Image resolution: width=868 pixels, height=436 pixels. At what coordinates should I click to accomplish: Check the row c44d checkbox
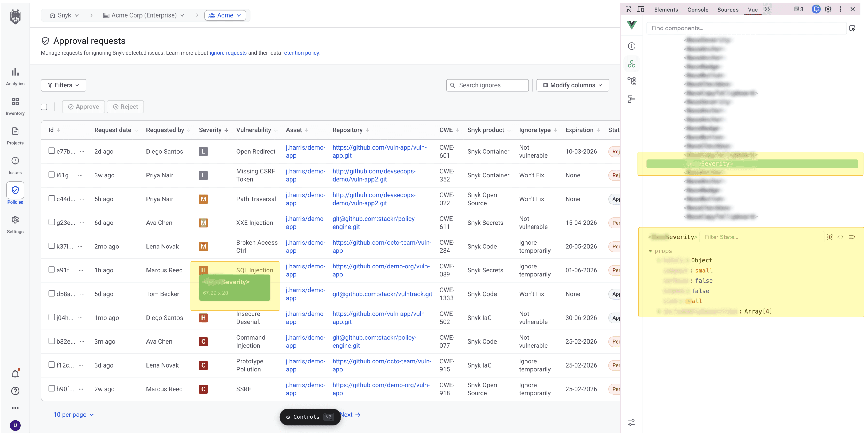[x=52, y=198]
